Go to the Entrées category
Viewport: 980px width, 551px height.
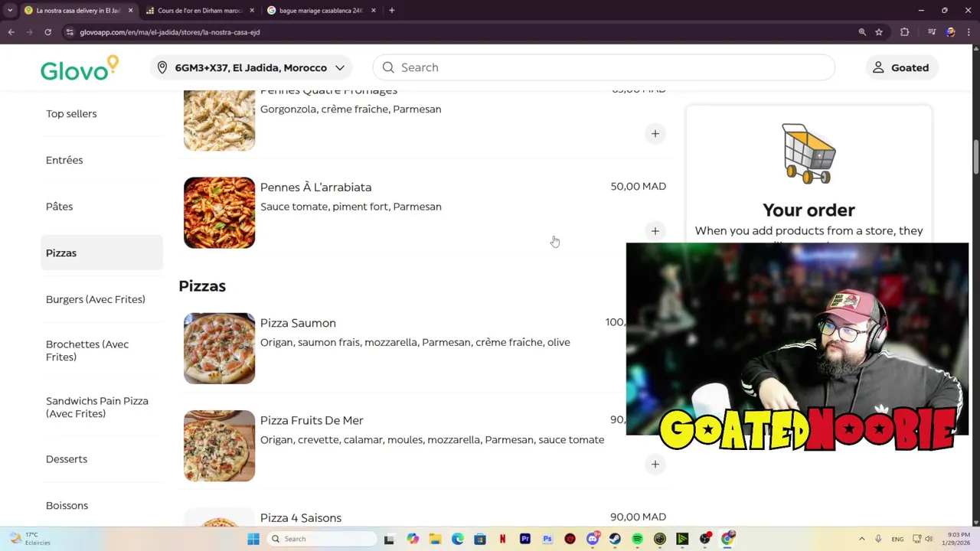point(64,160)
